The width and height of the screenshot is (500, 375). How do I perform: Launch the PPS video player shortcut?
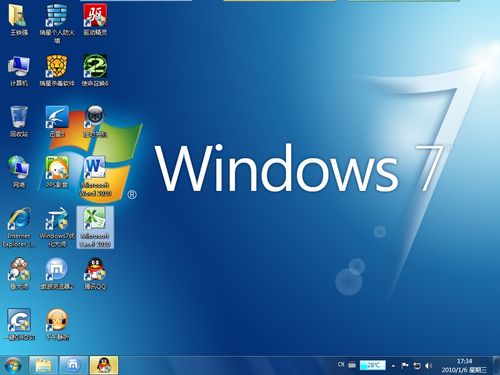57,172
